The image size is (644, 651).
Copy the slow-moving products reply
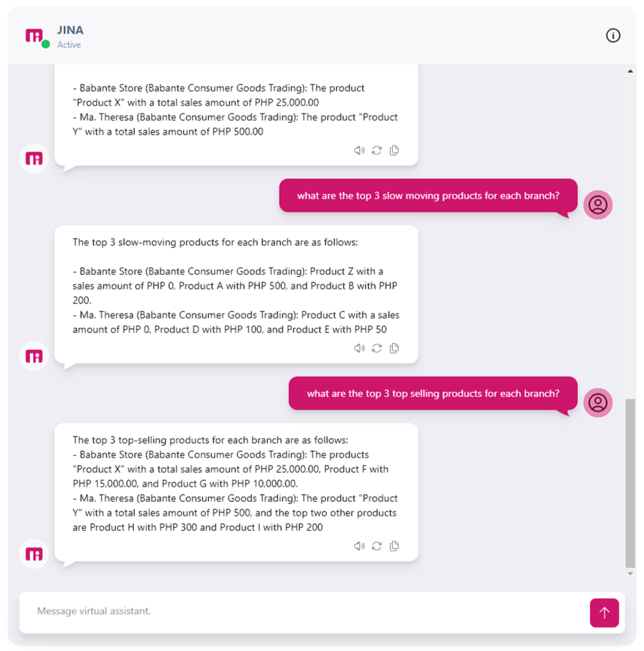click(394, 348)
